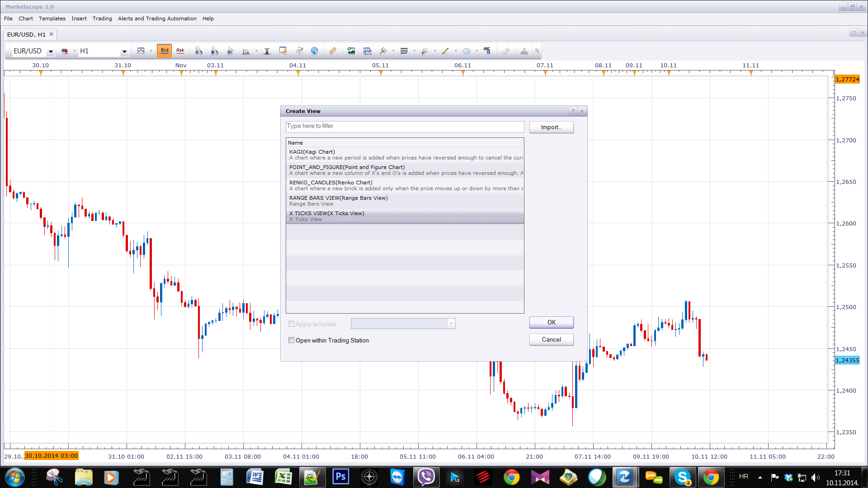This screenshot has width=868, height=488.
Task: Click the Type here to filter field
Action: pyautogui.click(x=405, y=127)
